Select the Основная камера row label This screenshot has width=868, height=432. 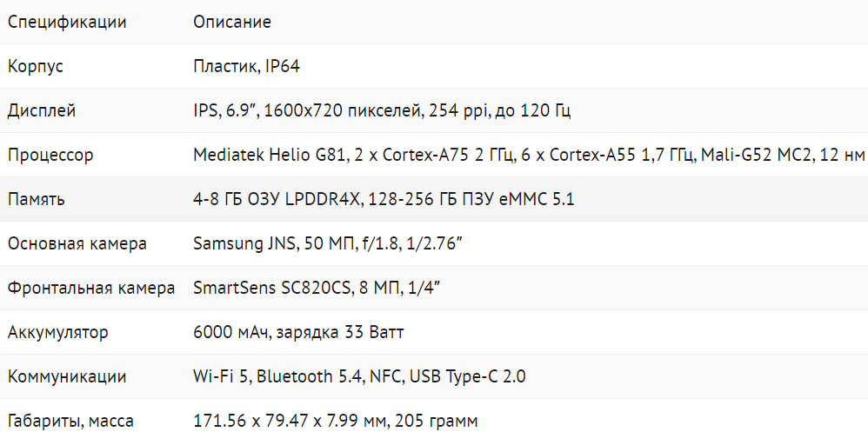77,244
